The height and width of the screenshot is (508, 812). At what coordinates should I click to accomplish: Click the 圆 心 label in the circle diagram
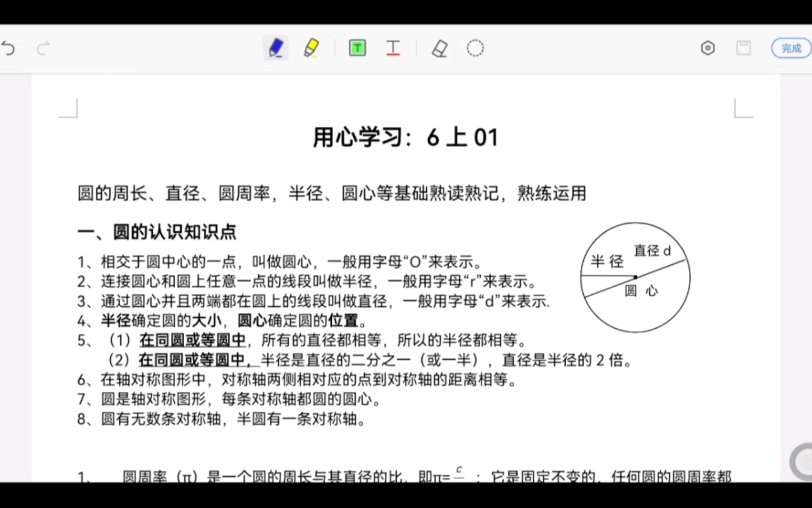click(x=641, y=291)
